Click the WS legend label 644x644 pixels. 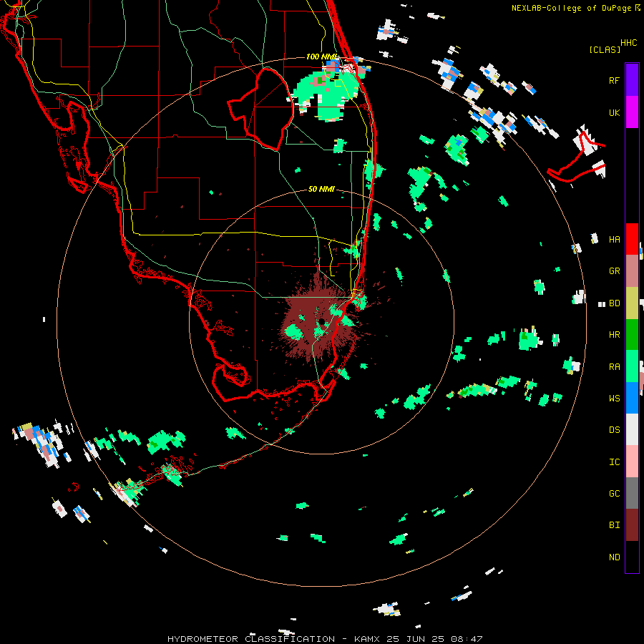[614, 398]
